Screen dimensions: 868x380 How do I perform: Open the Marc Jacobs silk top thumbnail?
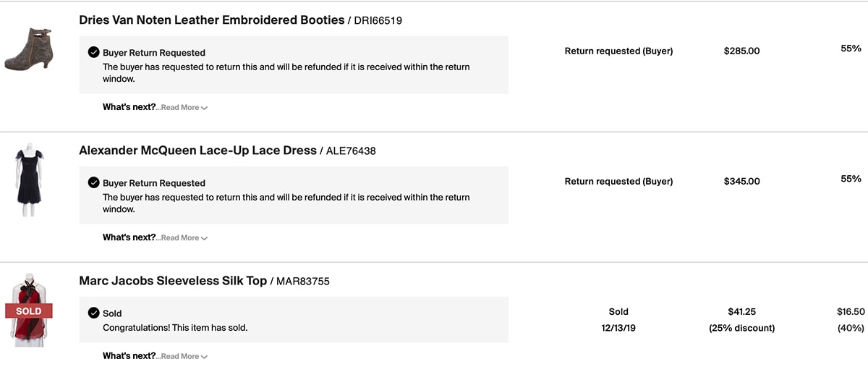click(28, 310)
